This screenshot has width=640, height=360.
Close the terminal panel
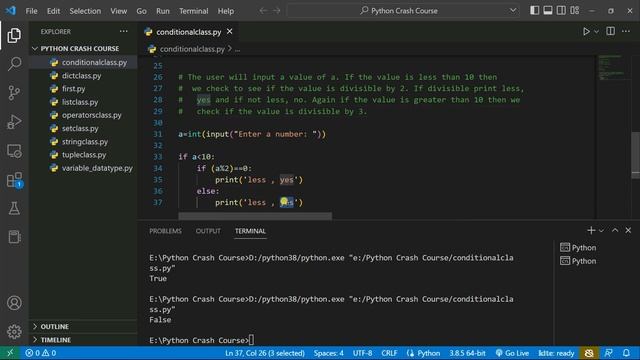628,231
